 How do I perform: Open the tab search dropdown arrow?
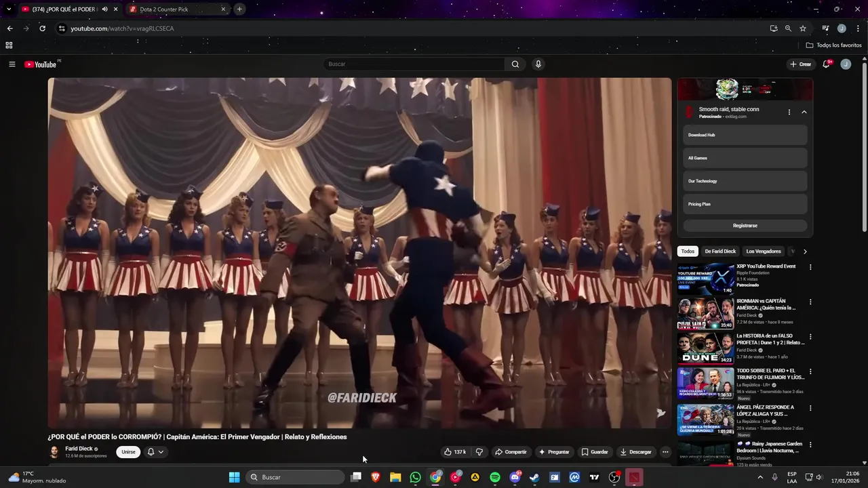coord(9,9)
